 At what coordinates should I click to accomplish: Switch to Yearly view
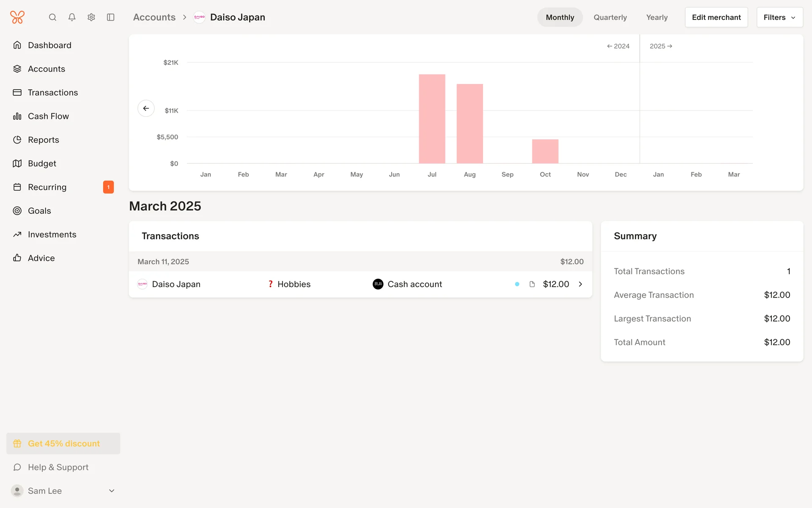(x=656, y=17)
